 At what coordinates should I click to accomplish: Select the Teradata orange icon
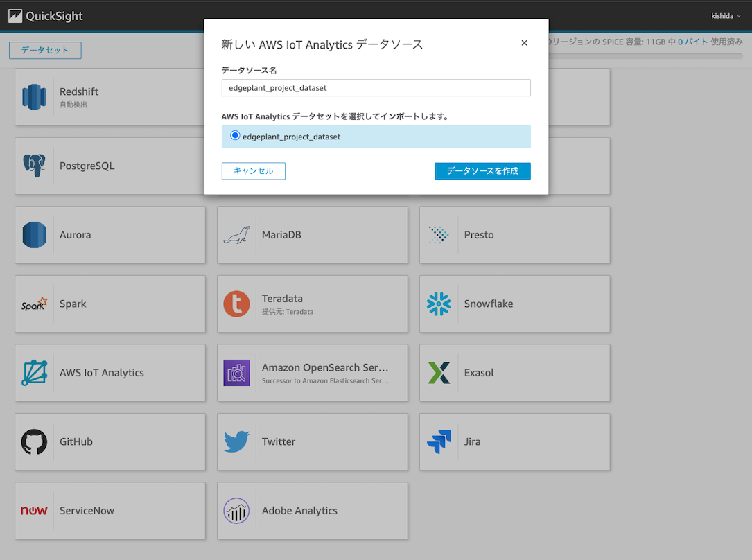point(237,304)
